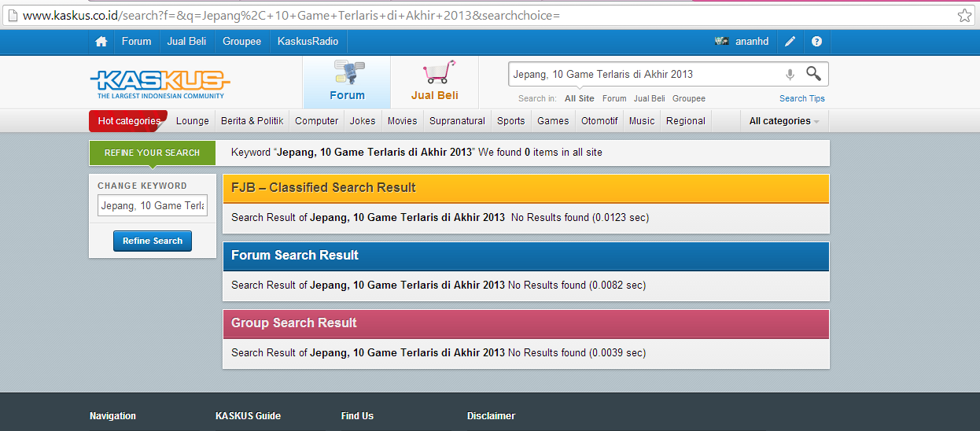Open the Computer category
This screenshot has height=431, width=980.
point(317,121)
